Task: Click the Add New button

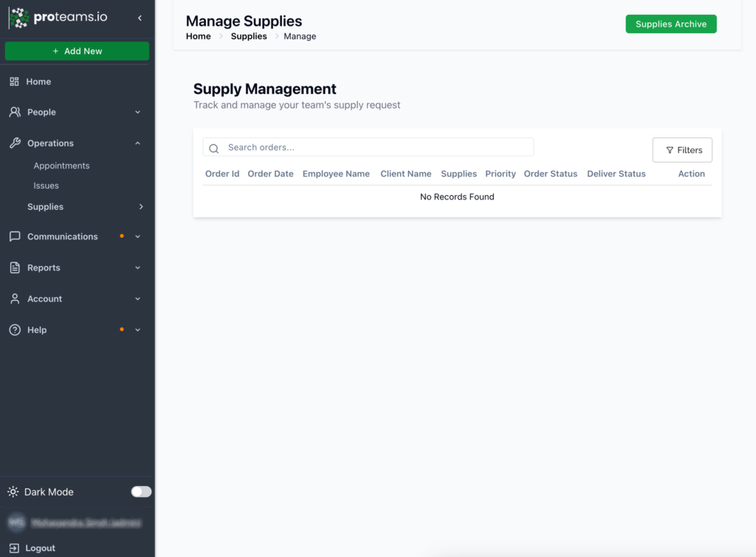Action: (77, 51)
